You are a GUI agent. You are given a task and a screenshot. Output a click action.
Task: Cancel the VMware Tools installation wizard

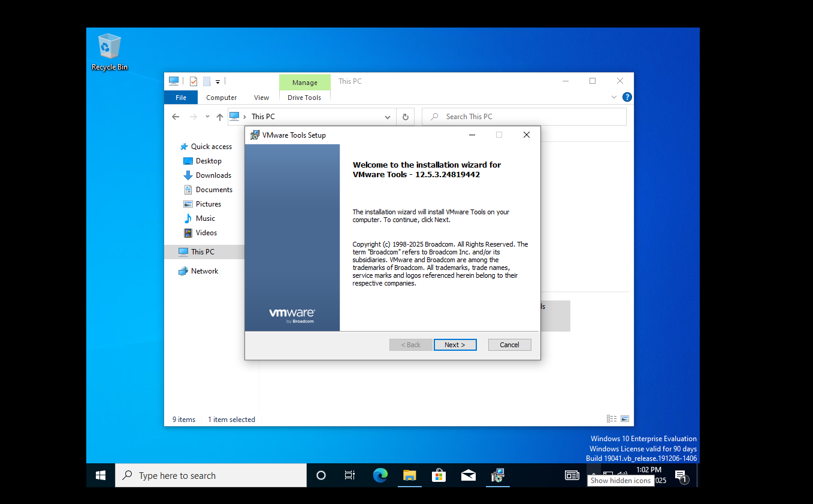[509, 345]
